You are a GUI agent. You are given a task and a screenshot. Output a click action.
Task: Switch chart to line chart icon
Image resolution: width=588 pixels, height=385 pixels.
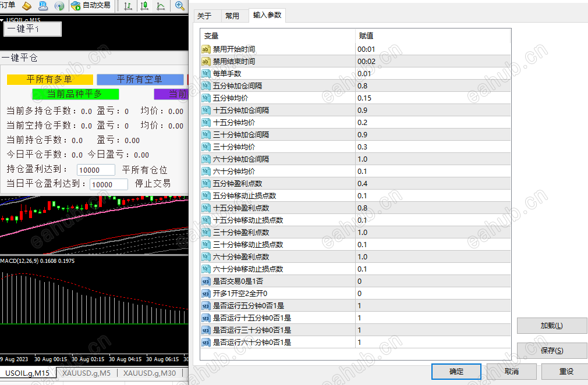[161, 6]
